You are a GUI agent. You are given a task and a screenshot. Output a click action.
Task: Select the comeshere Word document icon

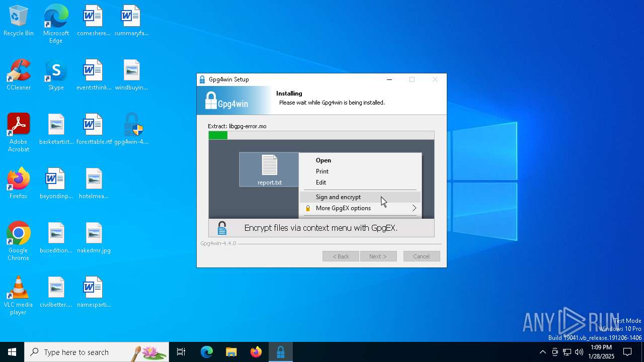pyautogui.click(x=93, y=21)
